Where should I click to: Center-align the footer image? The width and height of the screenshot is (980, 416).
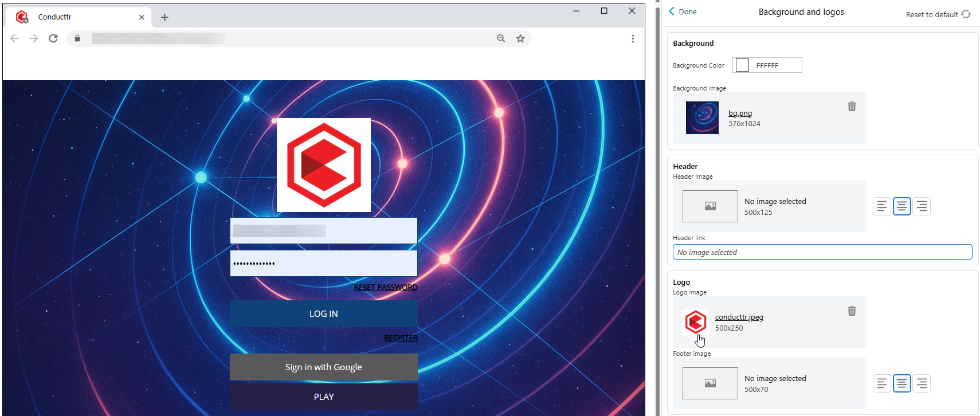point(901,383)
